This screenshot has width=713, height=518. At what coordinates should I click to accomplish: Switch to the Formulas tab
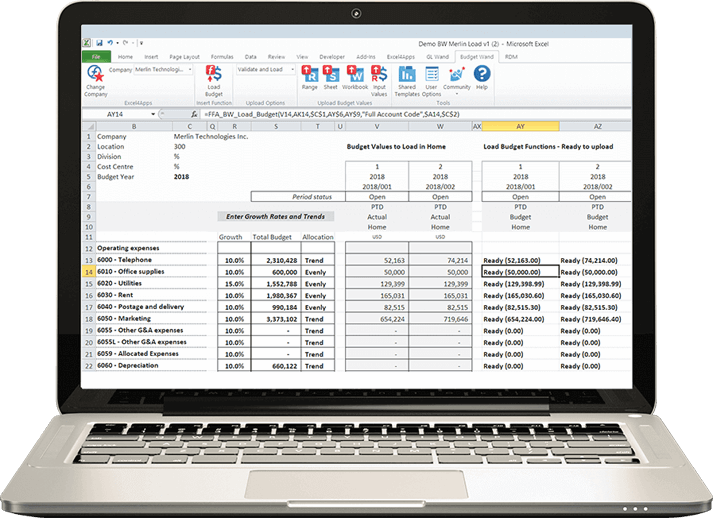tap(222, 57)
